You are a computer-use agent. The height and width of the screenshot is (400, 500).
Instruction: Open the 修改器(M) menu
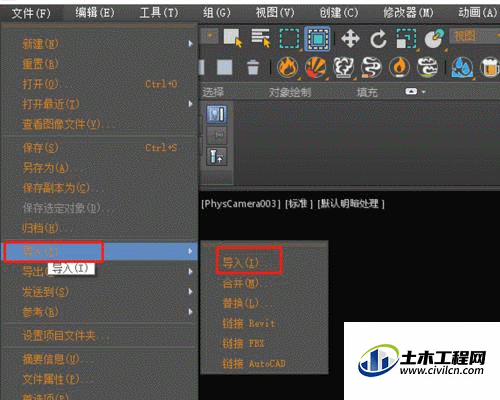[408, 13]
